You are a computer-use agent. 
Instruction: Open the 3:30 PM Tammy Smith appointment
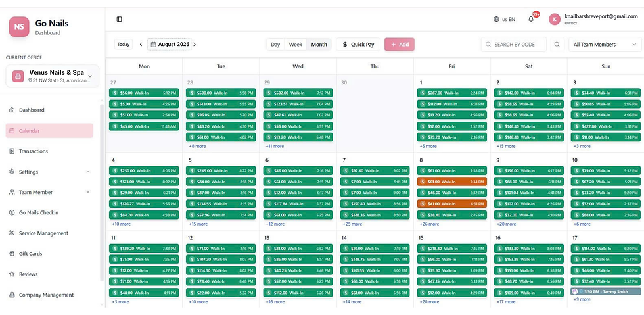tap(606, 291)
